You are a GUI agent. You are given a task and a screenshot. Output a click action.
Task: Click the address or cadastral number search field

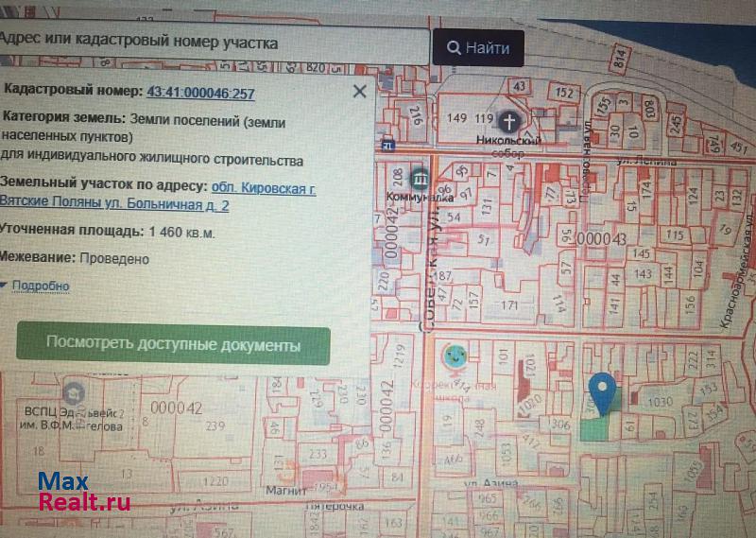[x=213, y=43]
